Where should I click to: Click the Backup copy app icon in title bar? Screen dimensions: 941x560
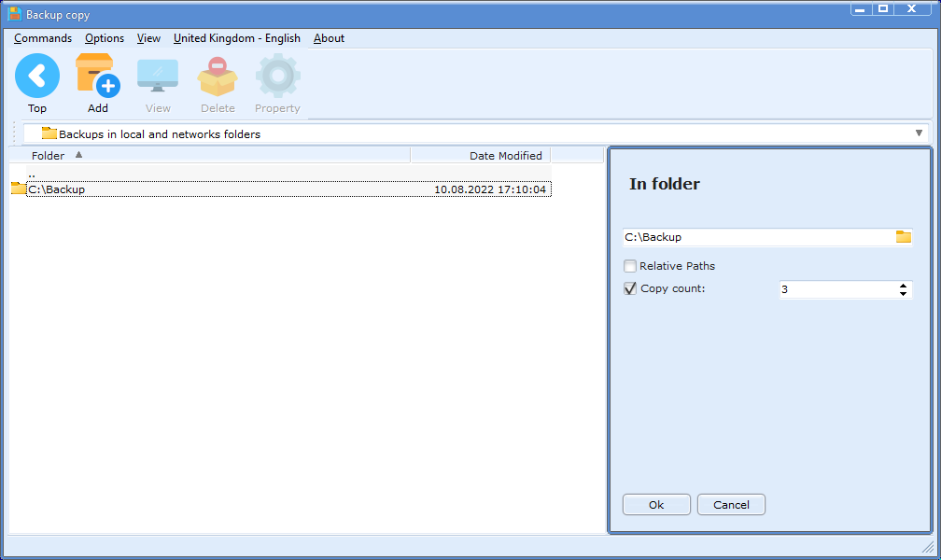click(x=15, y=15)
